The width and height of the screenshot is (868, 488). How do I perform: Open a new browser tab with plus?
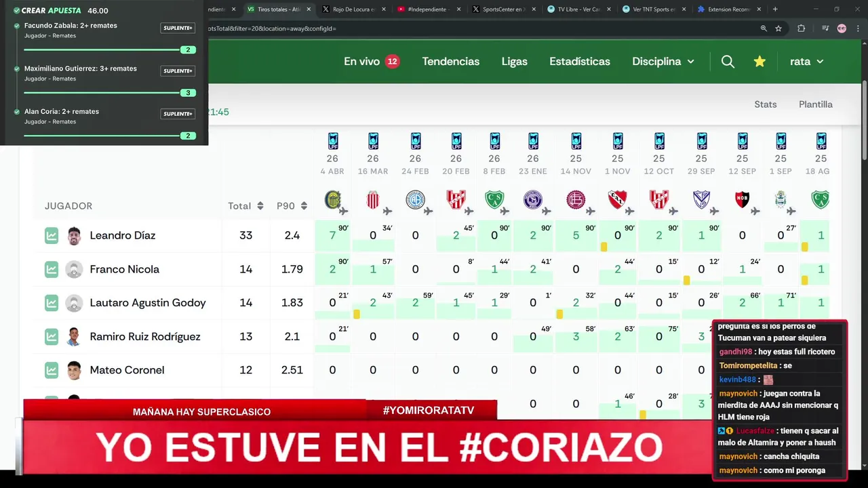775,9
